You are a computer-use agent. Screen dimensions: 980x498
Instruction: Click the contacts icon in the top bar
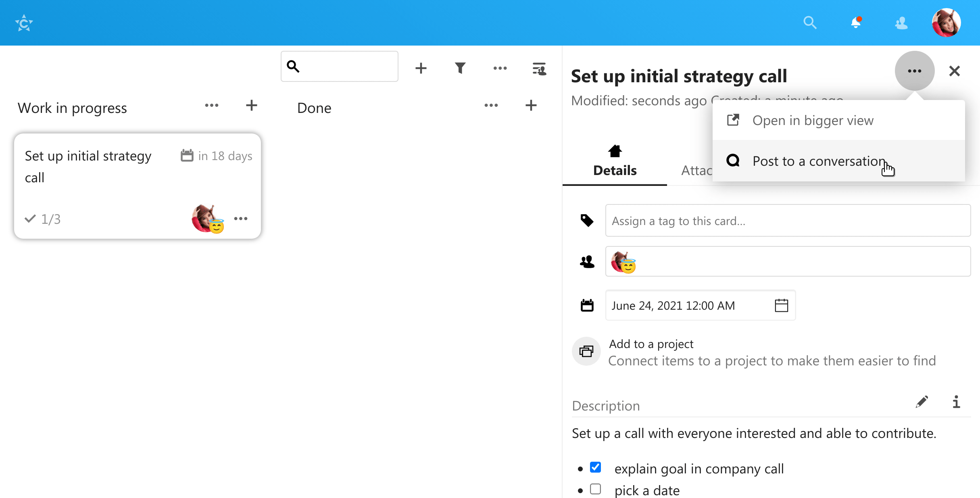click(x=902, y=23)
